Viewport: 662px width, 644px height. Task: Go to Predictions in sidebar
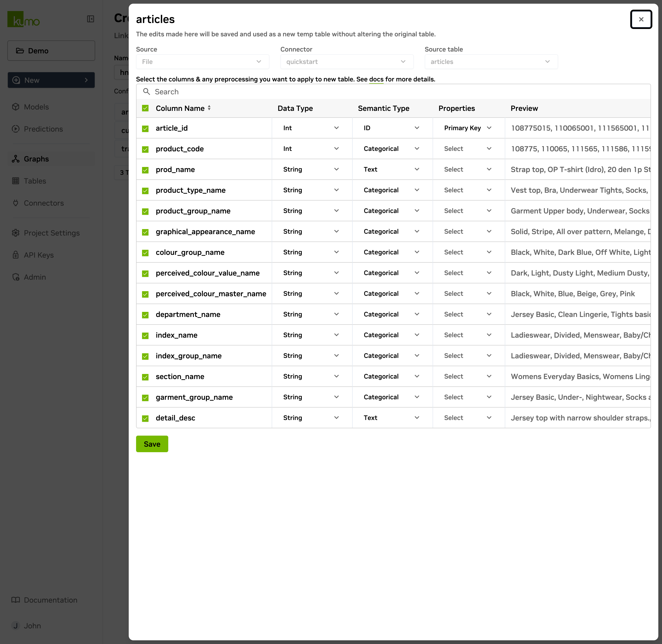point(51,129)
